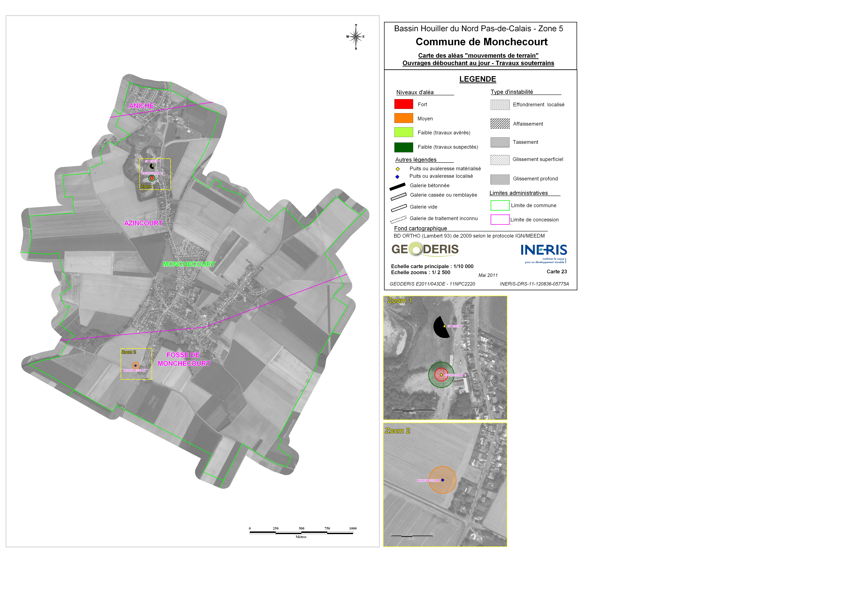Click the underlined 'Ouvrages débouchant au jour - Travaux souterrains' line
This screenshot has width=868, height=613.
pos(478,63)
